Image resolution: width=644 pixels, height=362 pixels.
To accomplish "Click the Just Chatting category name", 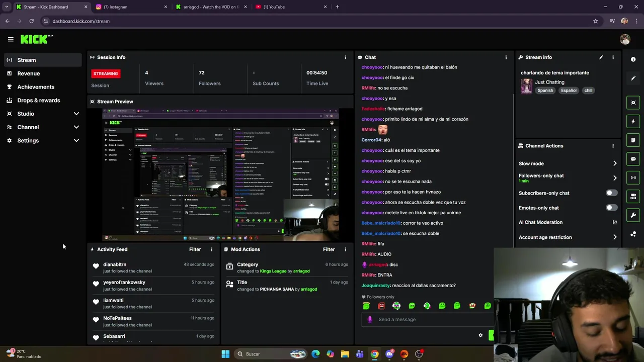I will (549, 82).
